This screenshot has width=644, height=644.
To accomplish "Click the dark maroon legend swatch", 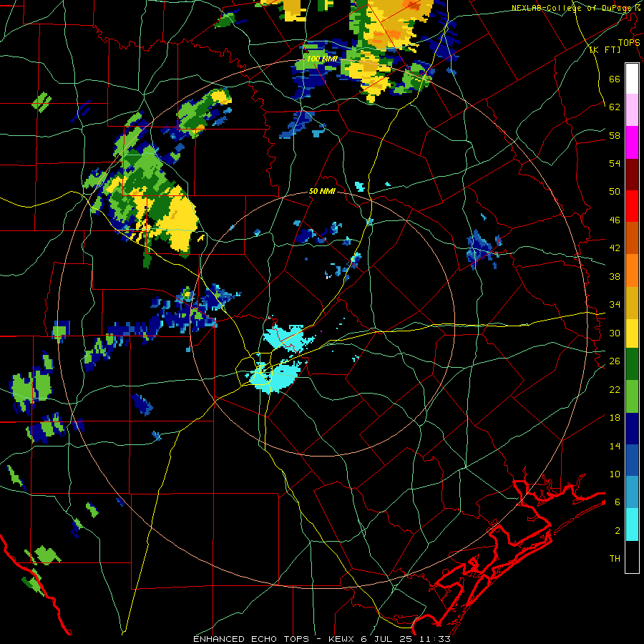I will pyautogui.click(x=632, y=175).
